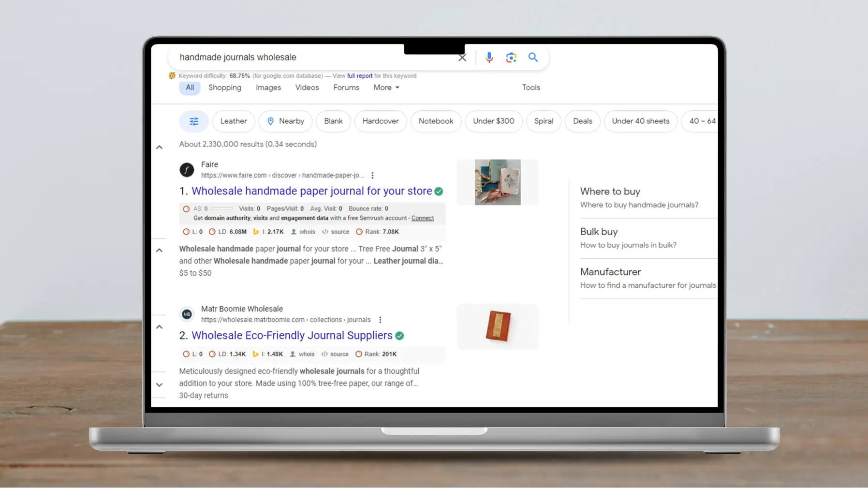Screen dimensions: 868x488
Task: Switch to the Images tab
Action: tap(268, 88)
